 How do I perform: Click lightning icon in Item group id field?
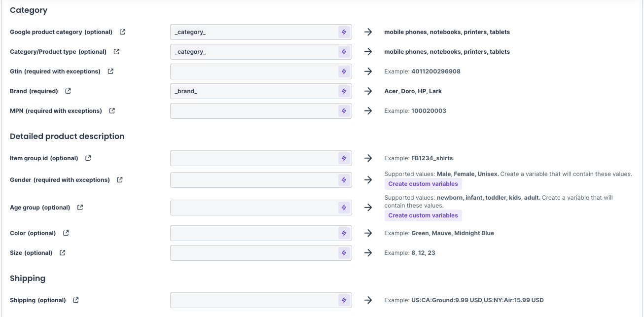click(344, 158)
